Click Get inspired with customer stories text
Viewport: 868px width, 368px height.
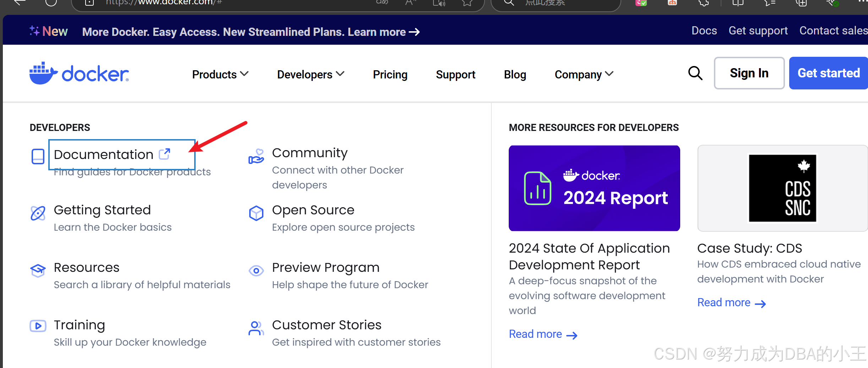coord(356,342)
